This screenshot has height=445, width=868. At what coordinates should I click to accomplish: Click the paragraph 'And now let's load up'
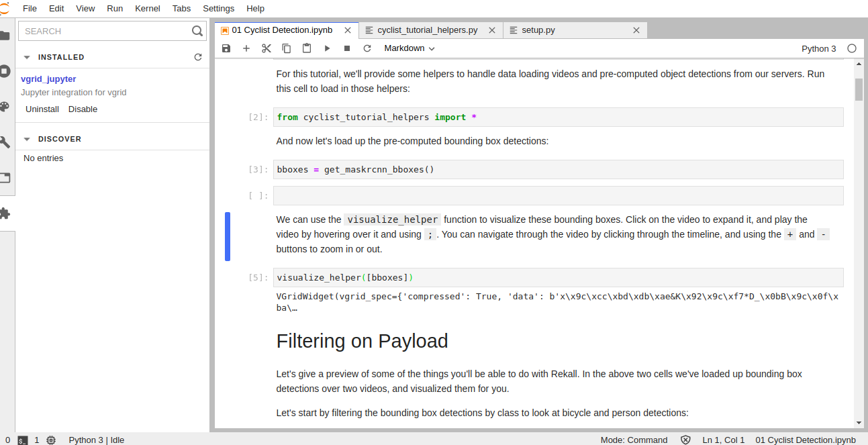click(x=412, y=142)
